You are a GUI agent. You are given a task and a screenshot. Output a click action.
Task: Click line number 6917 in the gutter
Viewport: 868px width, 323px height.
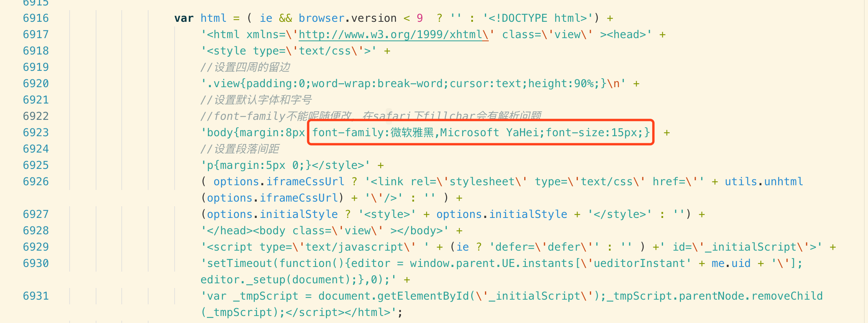coord(36,35)
